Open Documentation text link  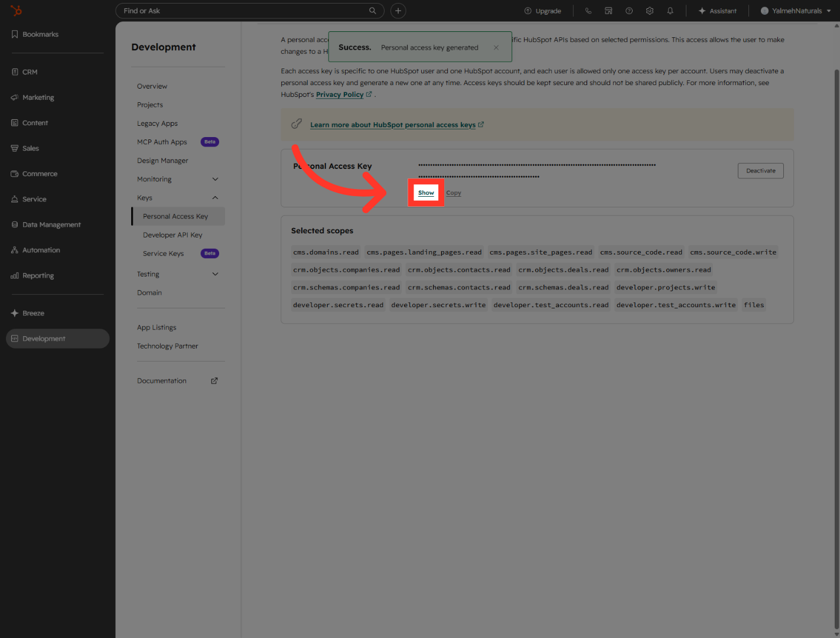(162, 381)
